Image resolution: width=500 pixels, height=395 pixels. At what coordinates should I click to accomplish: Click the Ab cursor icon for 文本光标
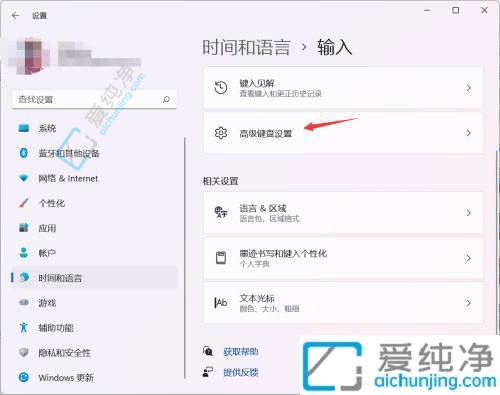click(x=221, y=303)
